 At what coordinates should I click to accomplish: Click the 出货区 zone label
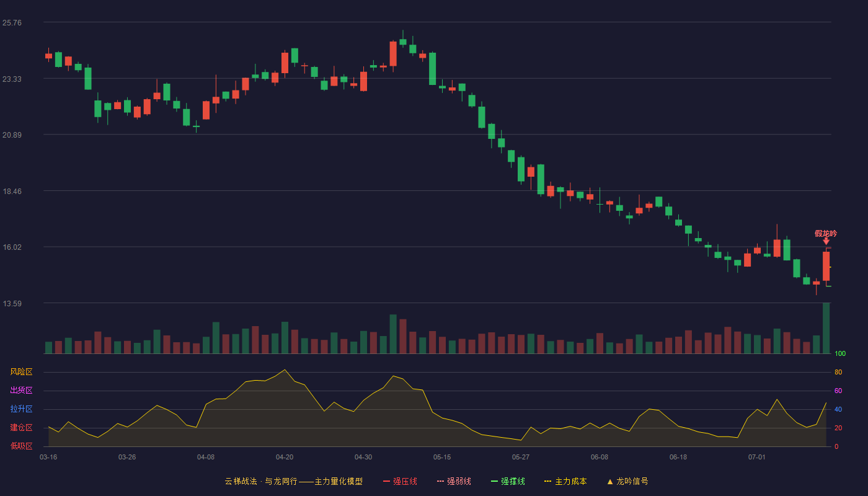(21, 391)
